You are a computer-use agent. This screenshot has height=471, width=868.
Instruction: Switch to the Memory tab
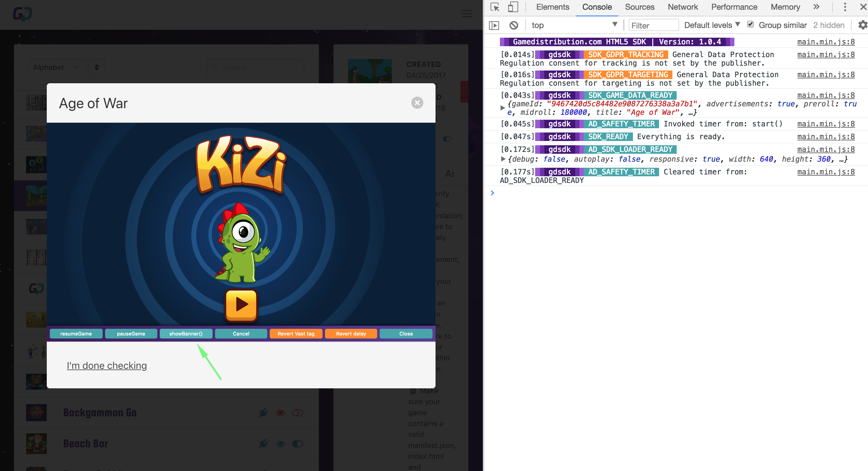tap(785, 7)
